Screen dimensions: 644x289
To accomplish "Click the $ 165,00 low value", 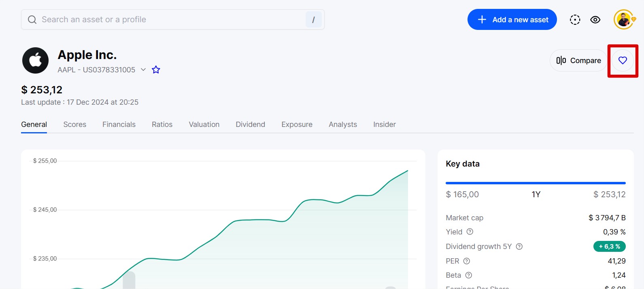I will [x=462, y=194].
